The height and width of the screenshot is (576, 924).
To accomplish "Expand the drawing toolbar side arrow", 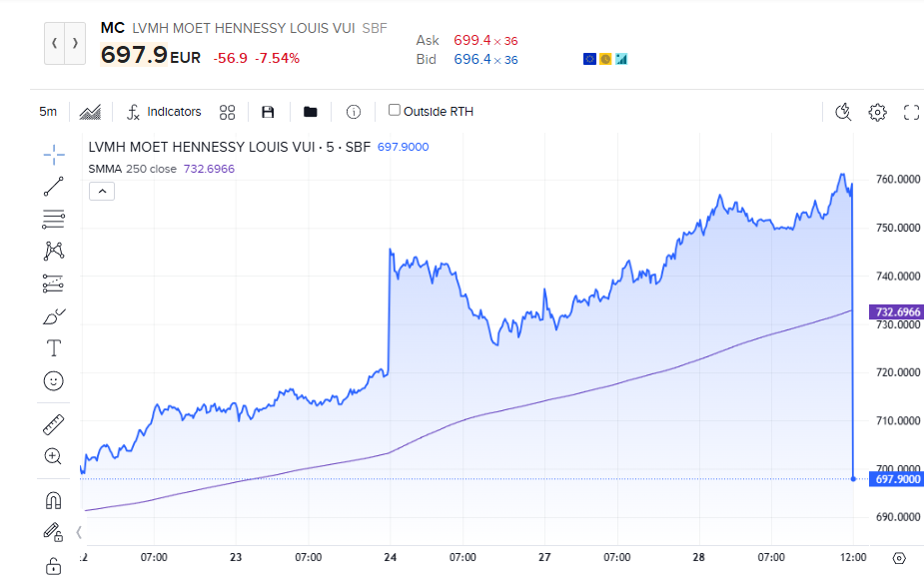I will click(79, 532).
